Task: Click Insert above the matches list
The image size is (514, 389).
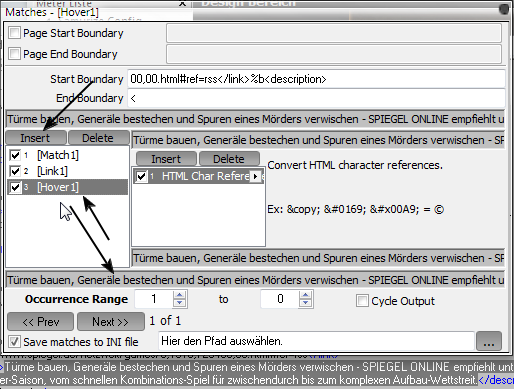Action: (x=35, y=138)
